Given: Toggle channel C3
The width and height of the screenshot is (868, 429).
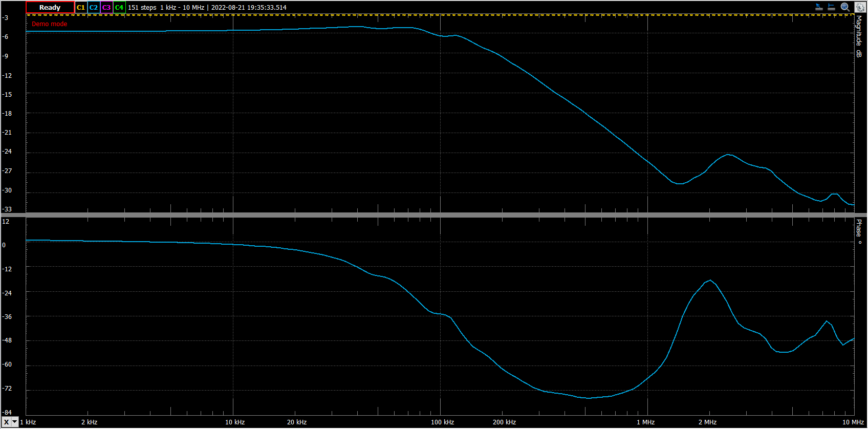Looking at the screenshot, I should 106,8.
